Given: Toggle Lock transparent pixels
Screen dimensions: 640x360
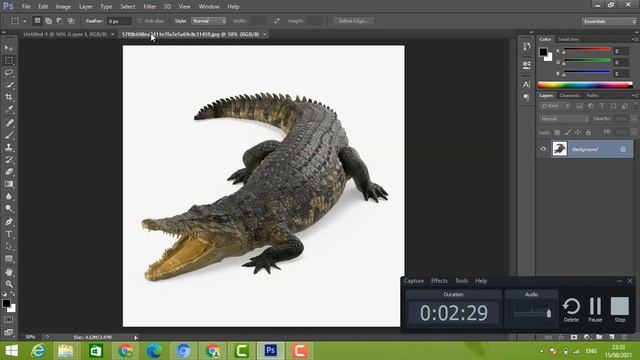Looking at the screenshot, I should pyautogui.click(x=557, y=132).
